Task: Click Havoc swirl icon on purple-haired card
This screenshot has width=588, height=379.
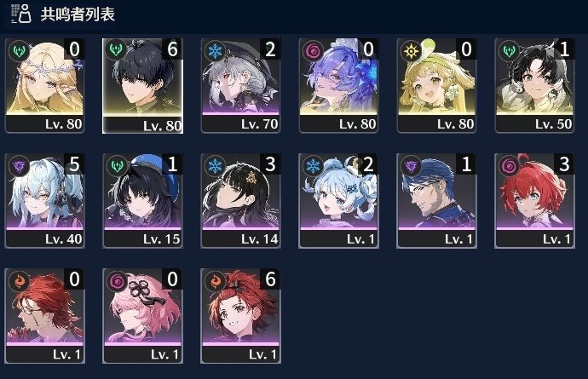Action: [313, 50]
